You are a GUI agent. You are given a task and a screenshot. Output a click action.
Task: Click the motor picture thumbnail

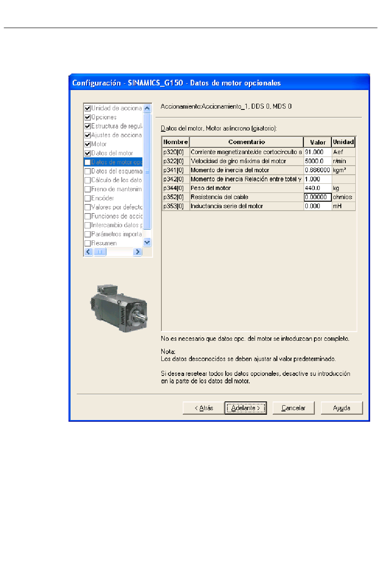pos(119,308)
